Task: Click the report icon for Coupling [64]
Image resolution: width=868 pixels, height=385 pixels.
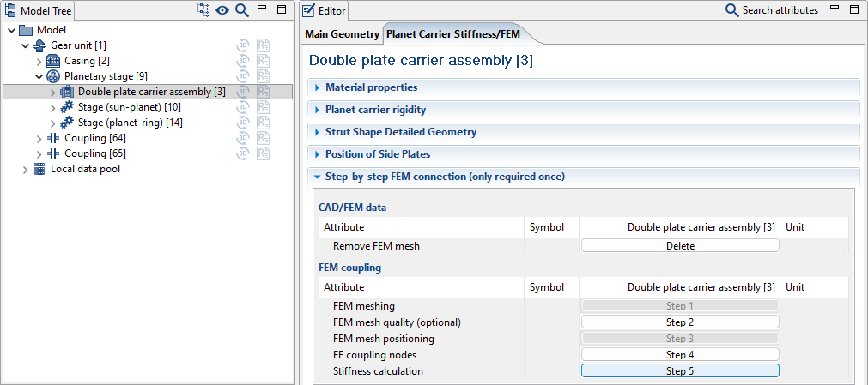Action: point(264,138)
